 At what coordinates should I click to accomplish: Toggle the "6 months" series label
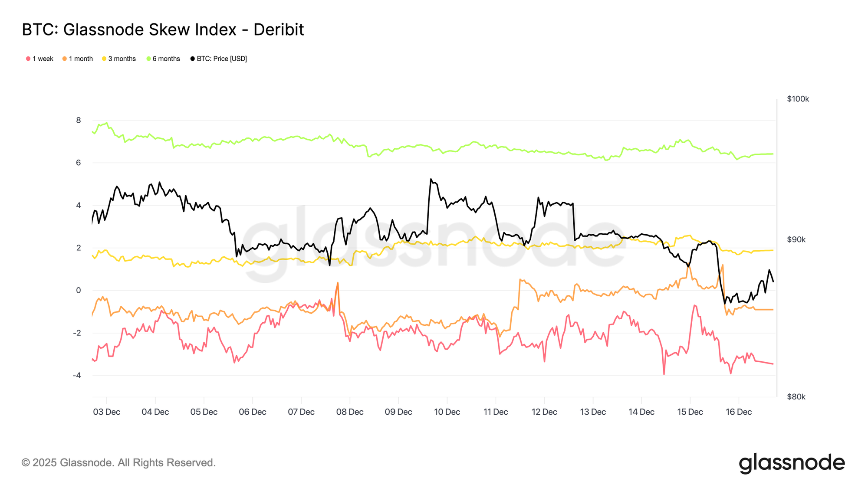click(166, 59)
